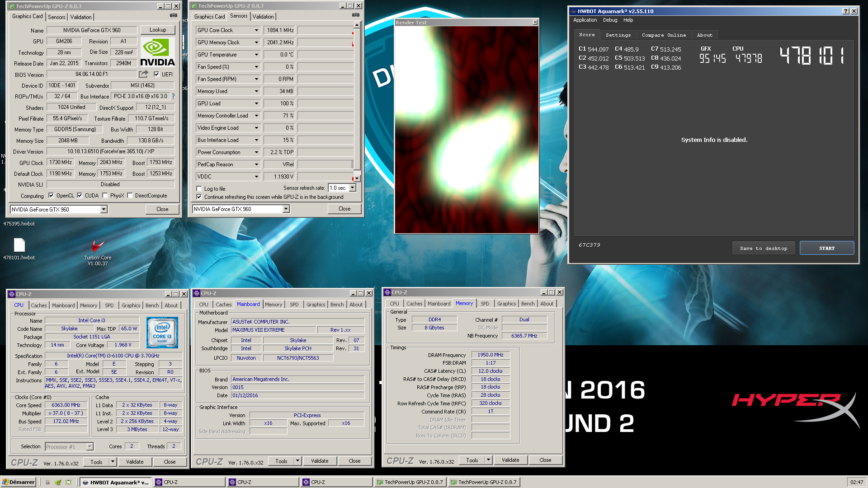Enable Log to file checkbox

pos(199,189)
